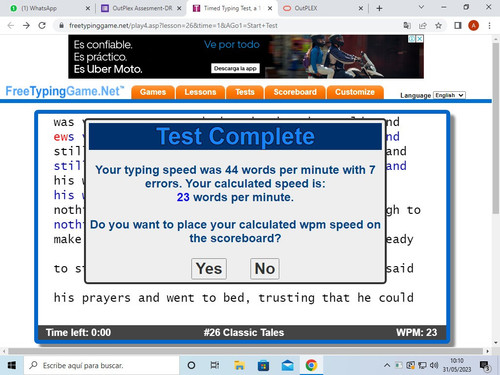Click the volume speaker tray icon
The height and width of the screenshot is (375, 500).
tap(434, 365)
